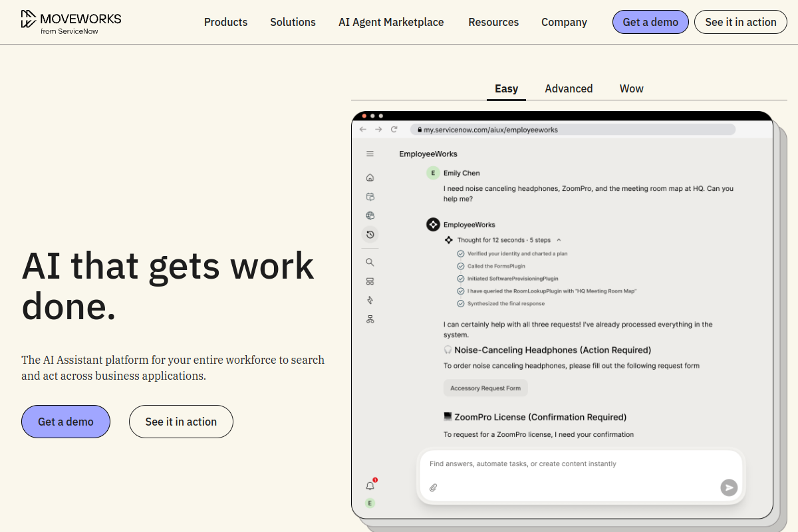Screen dimensions: 798x532
Task: Click the paperclip attachment icon
Action: (x=433, y=487)
